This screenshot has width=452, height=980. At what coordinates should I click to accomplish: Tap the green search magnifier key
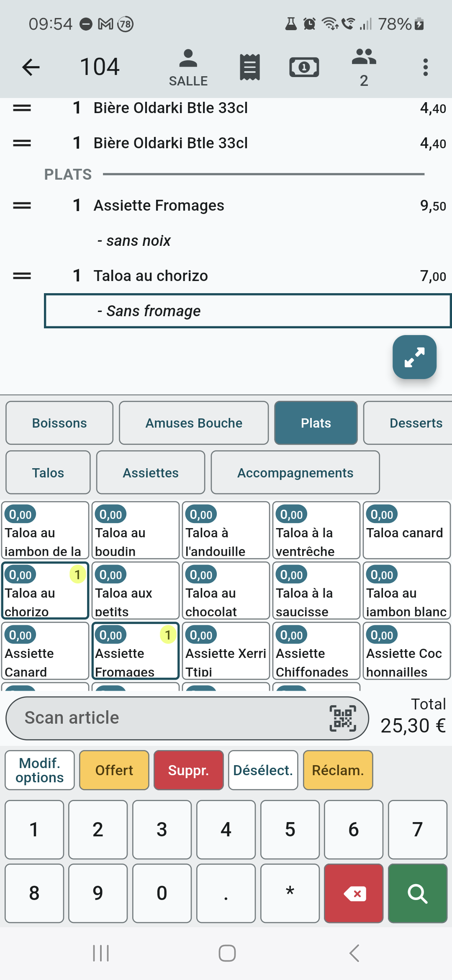[x=418, y=893]
